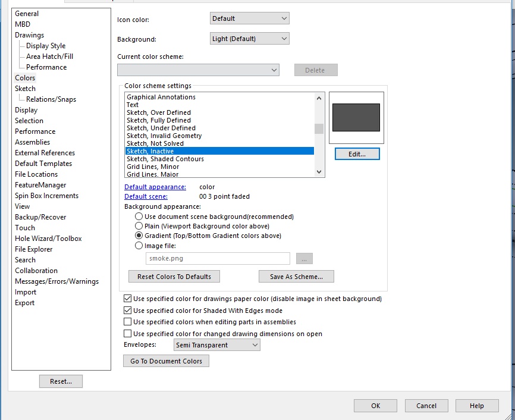The width and height of the screenshot is (515, 420).
Task: Open File Locations options
Action: (36, 174)
